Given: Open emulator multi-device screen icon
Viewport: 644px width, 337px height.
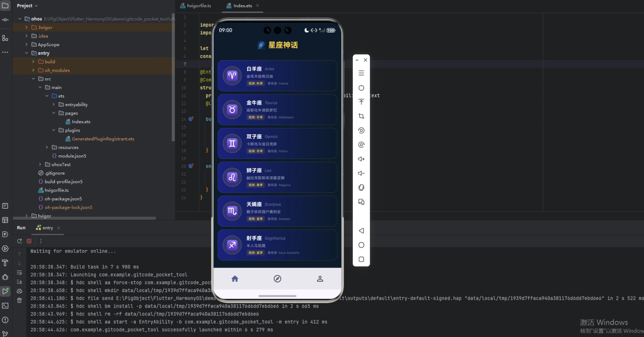Looking at the screenshot, I should (361, 202).
